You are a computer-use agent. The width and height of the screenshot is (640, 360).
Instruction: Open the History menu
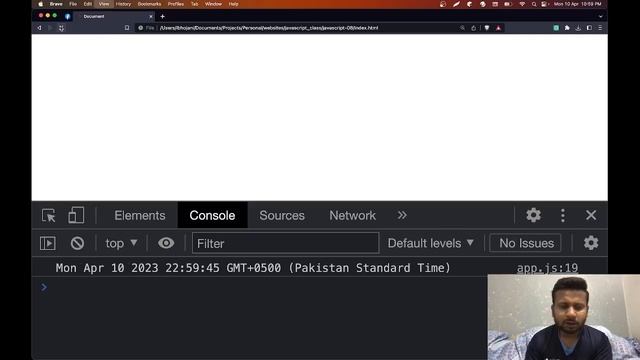pos(123,4)
